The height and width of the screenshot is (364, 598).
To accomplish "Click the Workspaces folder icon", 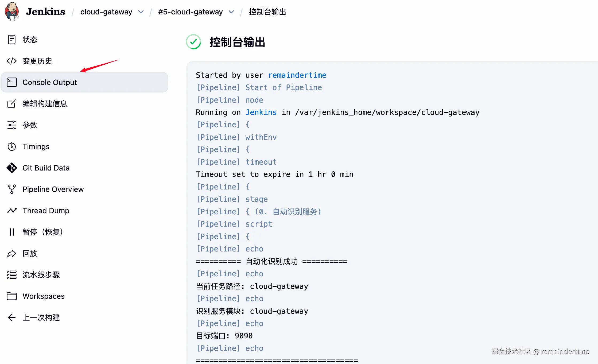I will [x=12, y=296].
